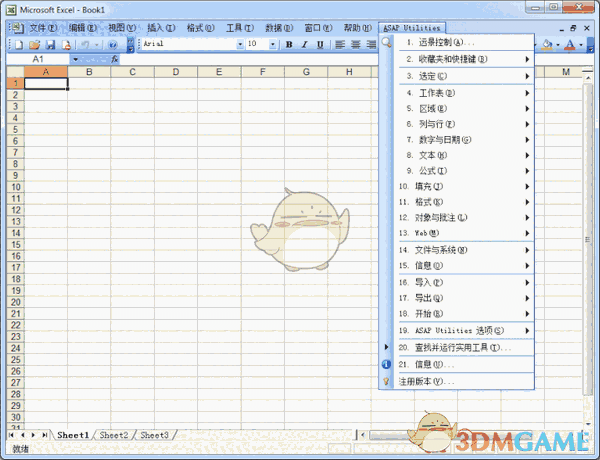Open the fill color dropdown arrow
The height and width of the screenshot is (460, 600).
pos(558,45)
